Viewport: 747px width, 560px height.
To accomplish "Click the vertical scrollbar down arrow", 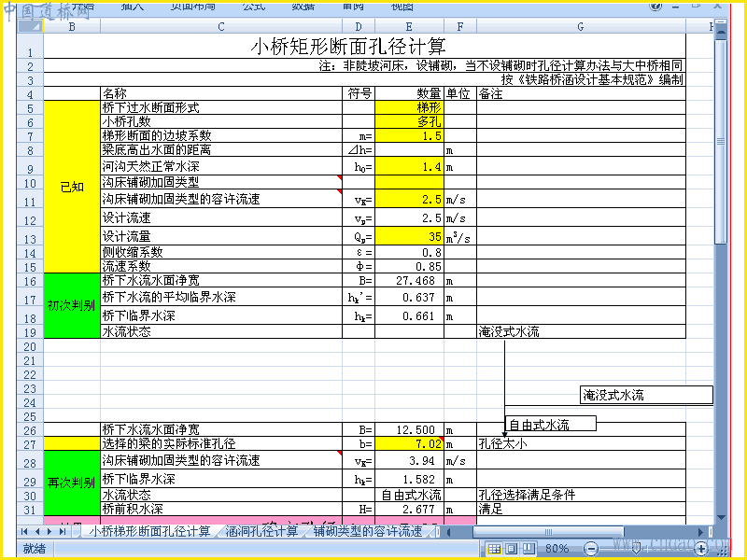I will 720,518.
